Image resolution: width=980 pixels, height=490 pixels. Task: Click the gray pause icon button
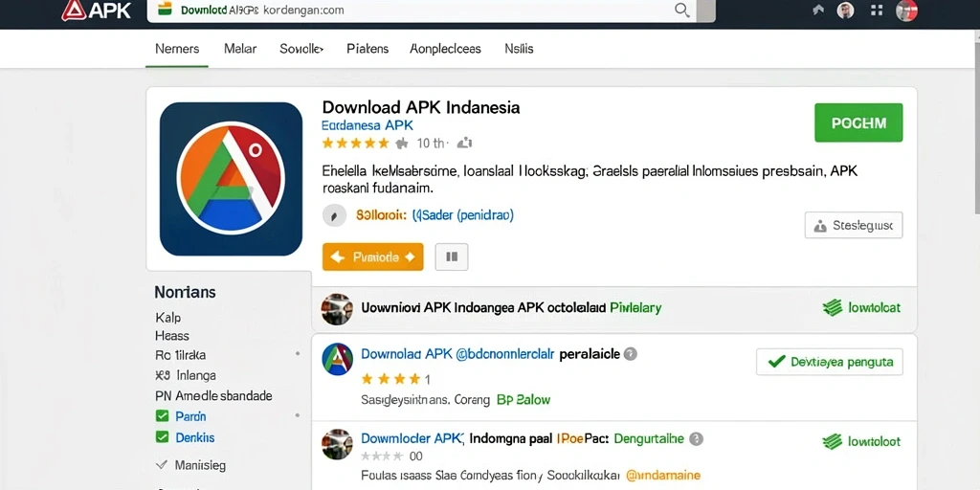[x=452, y=256]
